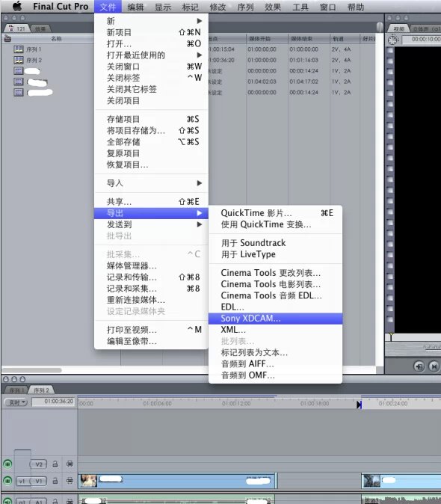This screenshot has height=504, width=441.
Task: Open the 实时 real-time popup in timeline
Action: point(16,402)
